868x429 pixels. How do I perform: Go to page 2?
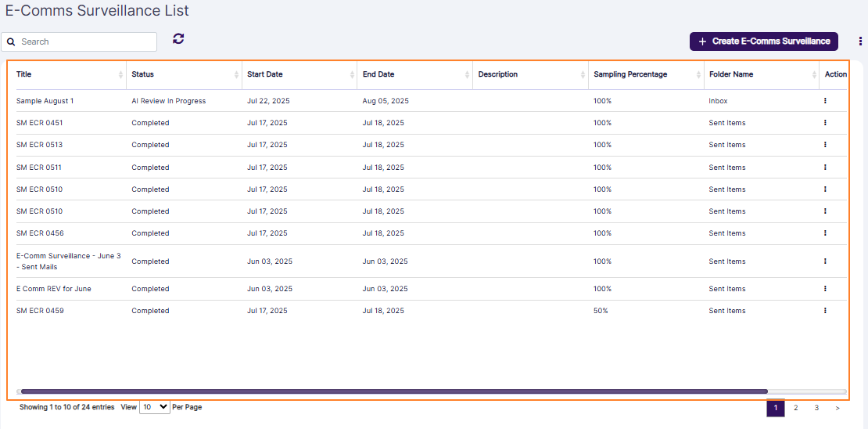coord(795,408)
